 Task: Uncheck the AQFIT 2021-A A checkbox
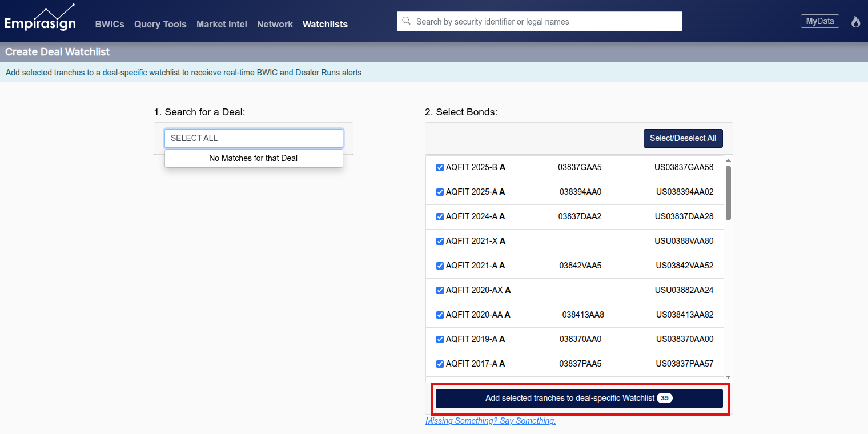pyautogui.click(x=440, y=266)
